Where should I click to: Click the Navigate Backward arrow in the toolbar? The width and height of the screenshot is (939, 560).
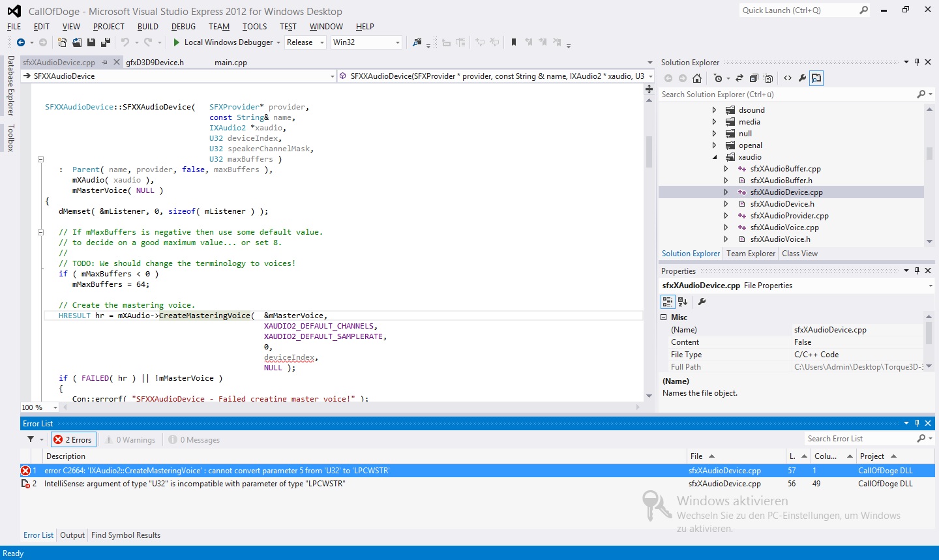[x=21, y=42]
